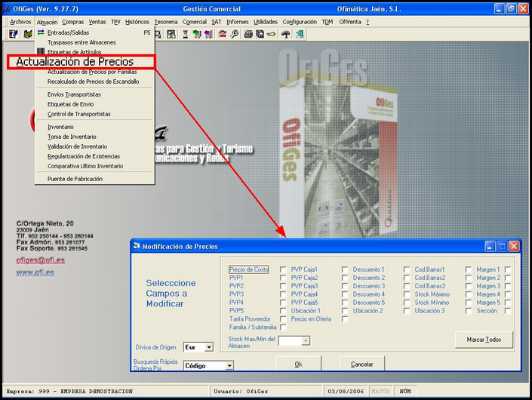Click the disk backup toolbar icon

pyautogui.click(x=260, y=34)
